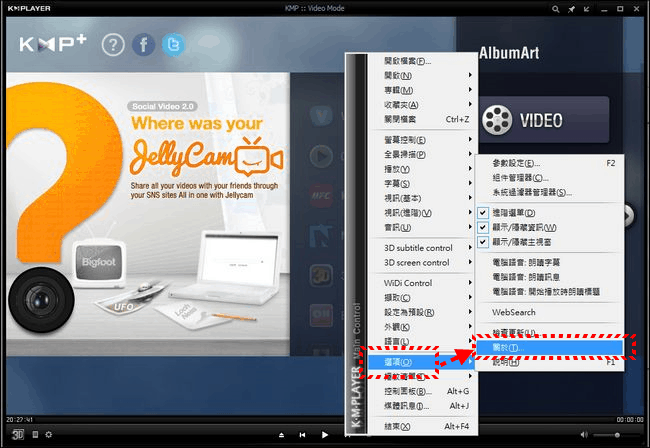Toggle 進階選單(D) checkbox
Screen dimensions: 650x448
click(x=483, y=213)
